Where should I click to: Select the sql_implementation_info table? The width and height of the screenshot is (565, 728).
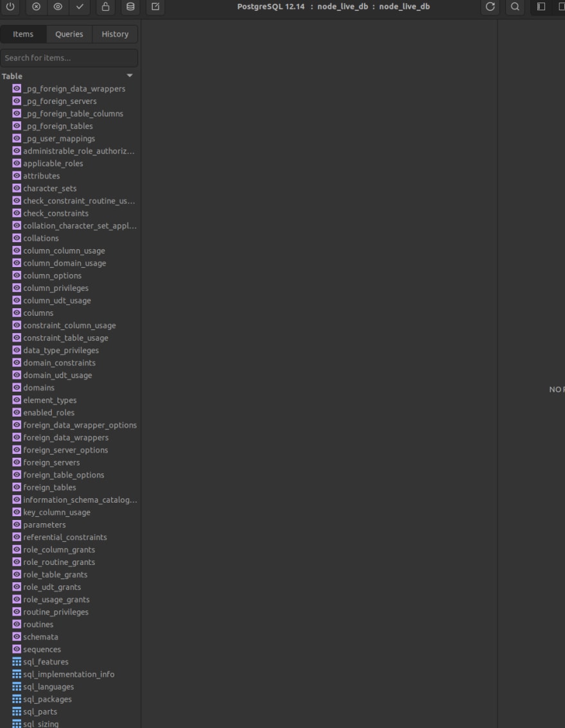[x=69, y=675]
